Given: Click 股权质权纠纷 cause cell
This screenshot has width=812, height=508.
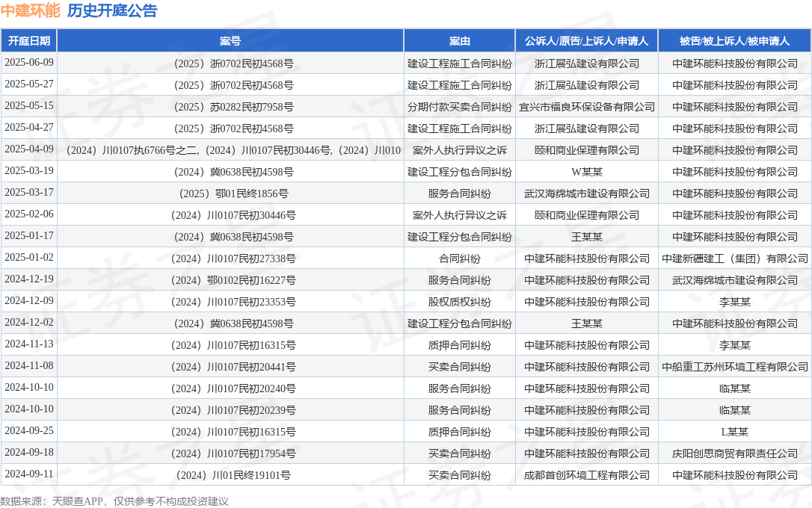Looking at the screenshot, I should tap(459, 302).
